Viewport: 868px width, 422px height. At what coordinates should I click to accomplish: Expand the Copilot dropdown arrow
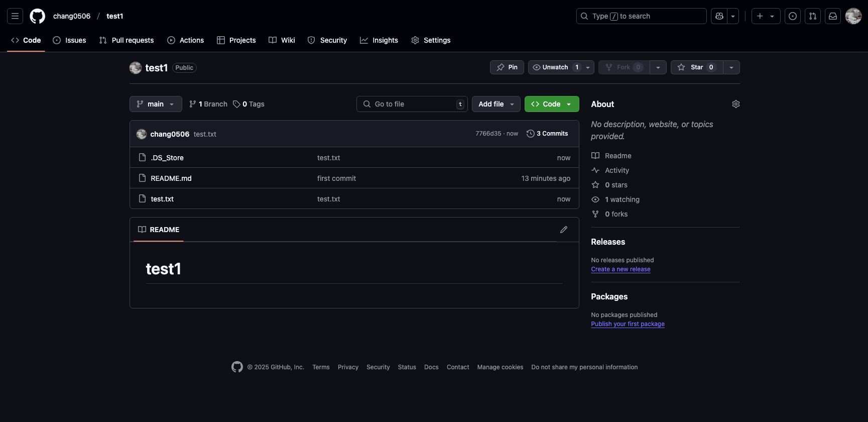733,16
